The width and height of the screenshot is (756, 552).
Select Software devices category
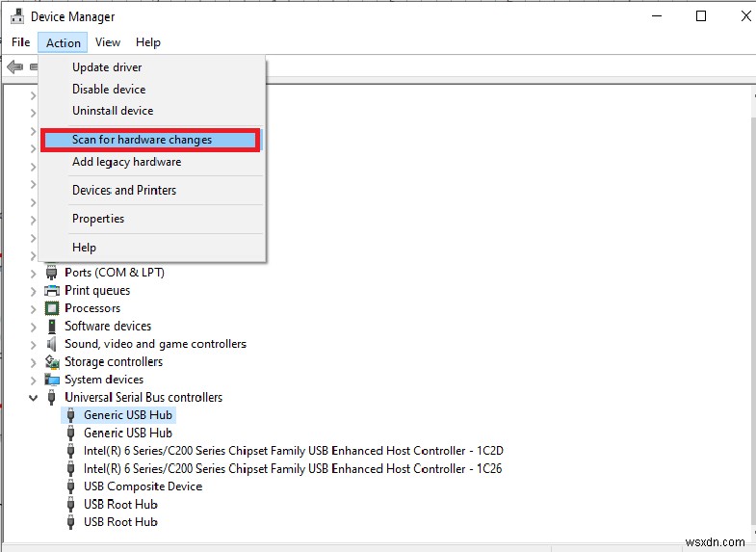point(108,326)
